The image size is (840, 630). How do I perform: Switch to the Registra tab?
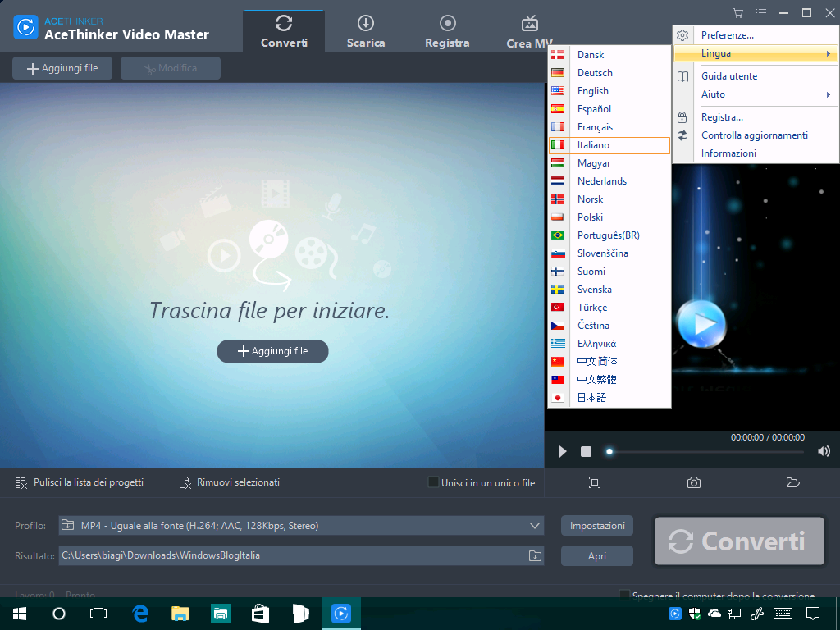click(x=447, y=32)
